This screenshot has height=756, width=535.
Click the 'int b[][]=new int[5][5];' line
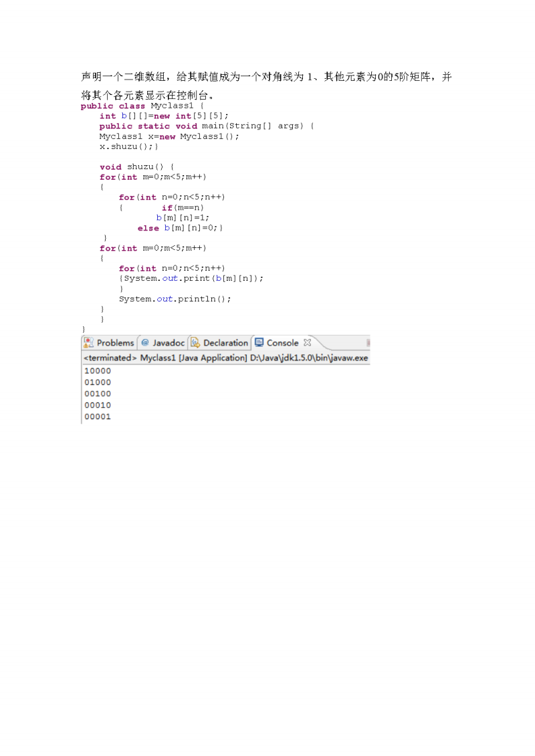click(x=164, y=116)
